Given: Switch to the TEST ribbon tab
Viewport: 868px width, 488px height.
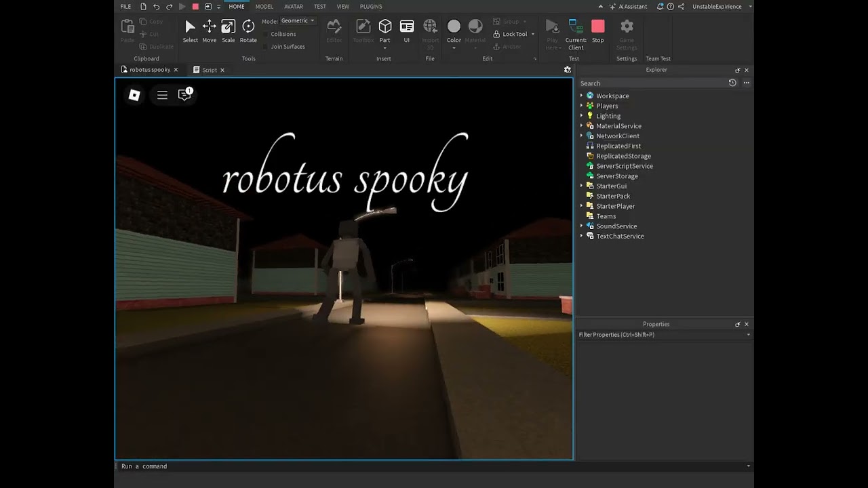Looking at the screenshot, I should tap(320, 6).
